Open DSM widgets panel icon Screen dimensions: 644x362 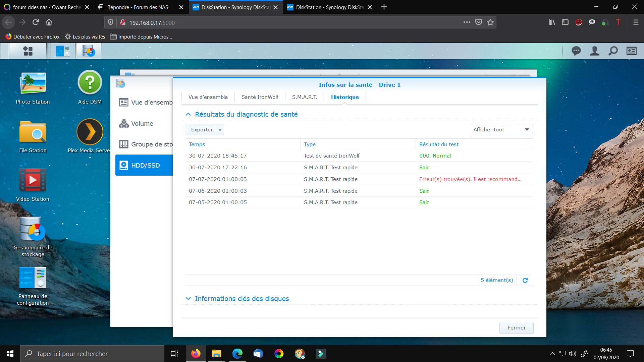(x=631, y=51)
